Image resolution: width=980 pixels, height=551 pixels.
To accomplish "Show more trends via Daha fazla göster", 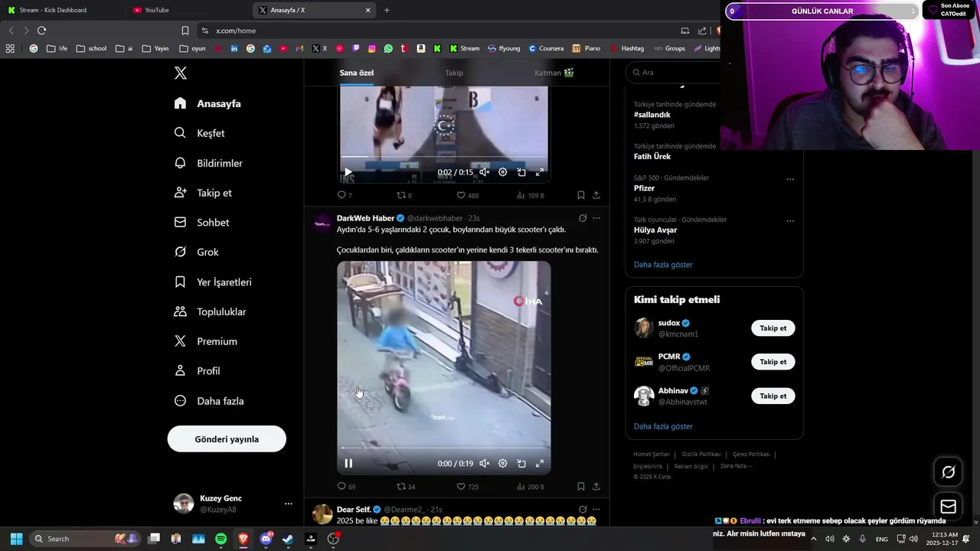I will 663,265.
